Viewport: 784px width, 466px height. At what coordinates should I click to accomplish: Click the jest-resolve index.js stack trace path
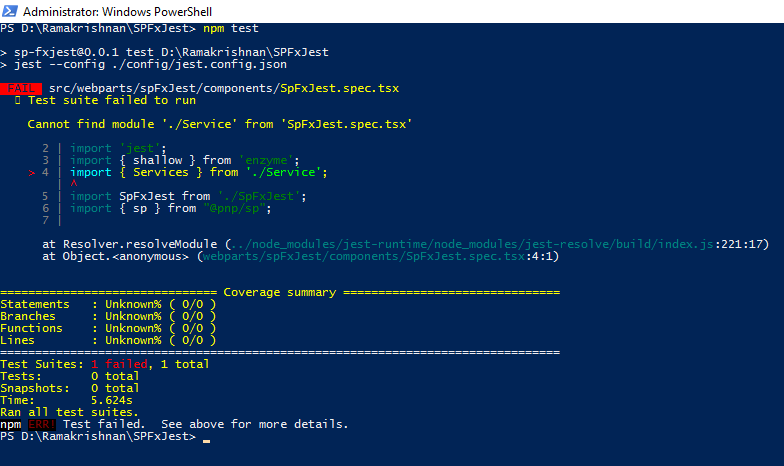tap(472, 244)
